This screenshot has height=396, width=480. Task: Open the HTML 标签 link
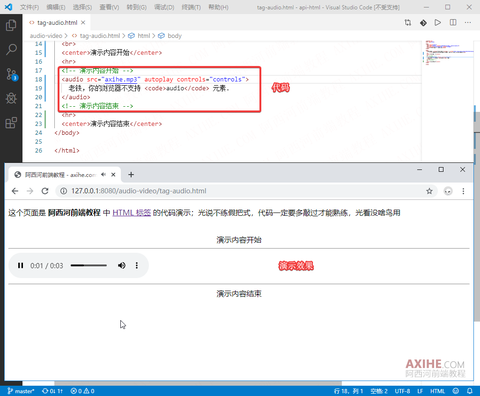[132, 213]
